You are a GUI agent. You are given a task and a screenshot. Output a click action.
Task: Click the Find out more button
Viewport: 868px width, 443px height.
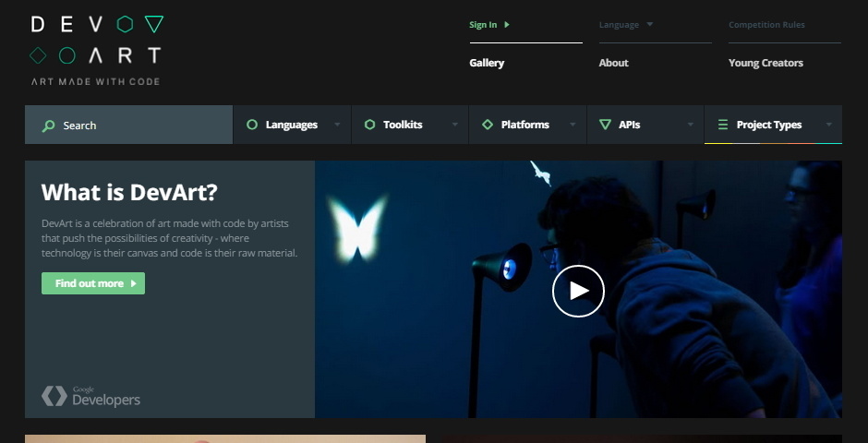tap(93, 283)
